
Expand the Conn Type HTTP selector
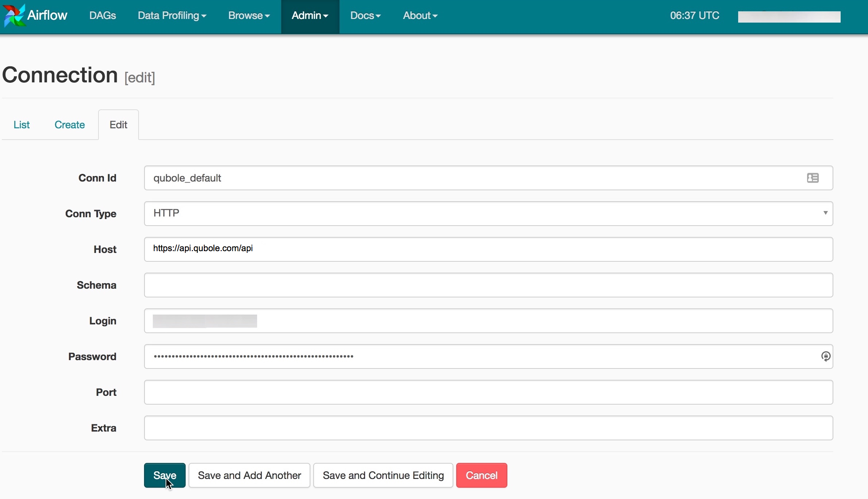[x=826, y=213]
